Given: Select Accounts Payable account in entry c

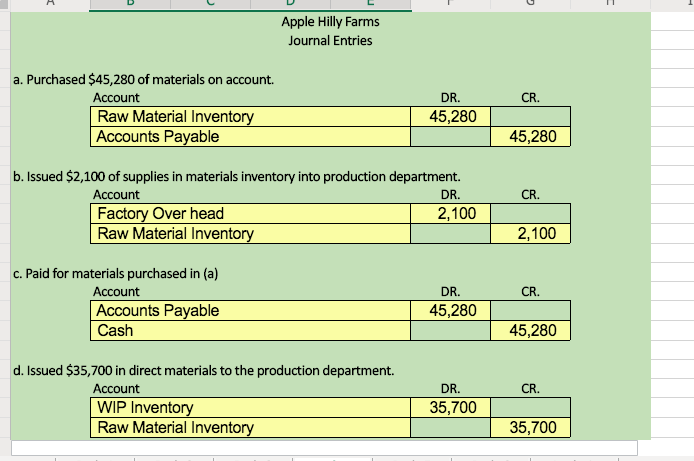Looking at the screenshot, I should coord(251,310).
